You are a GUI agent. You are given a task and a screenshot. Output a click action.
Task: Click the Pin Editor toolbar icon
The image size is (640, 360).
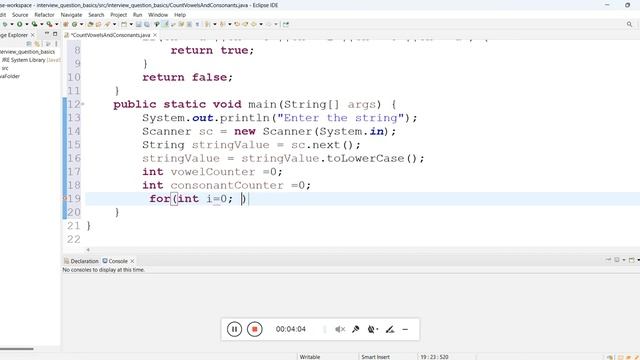click(x=286, y=24)
